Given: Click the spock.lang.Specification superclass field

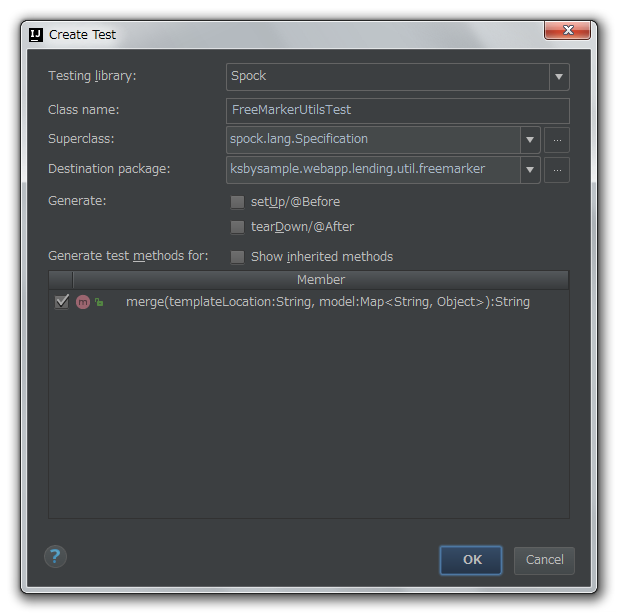Looking at the screenshot, I should (373, 140).
